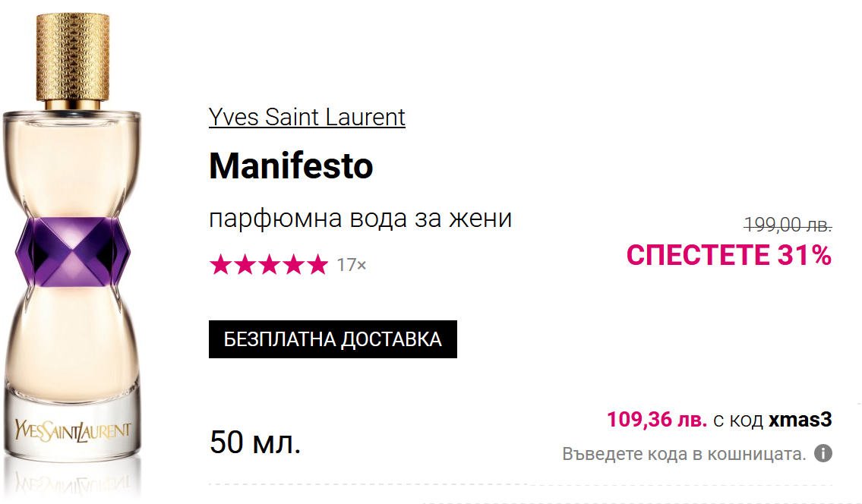Click the fifth (last) rating star
The width and height of the screenshot is (862, 504).
click(317, 265)
